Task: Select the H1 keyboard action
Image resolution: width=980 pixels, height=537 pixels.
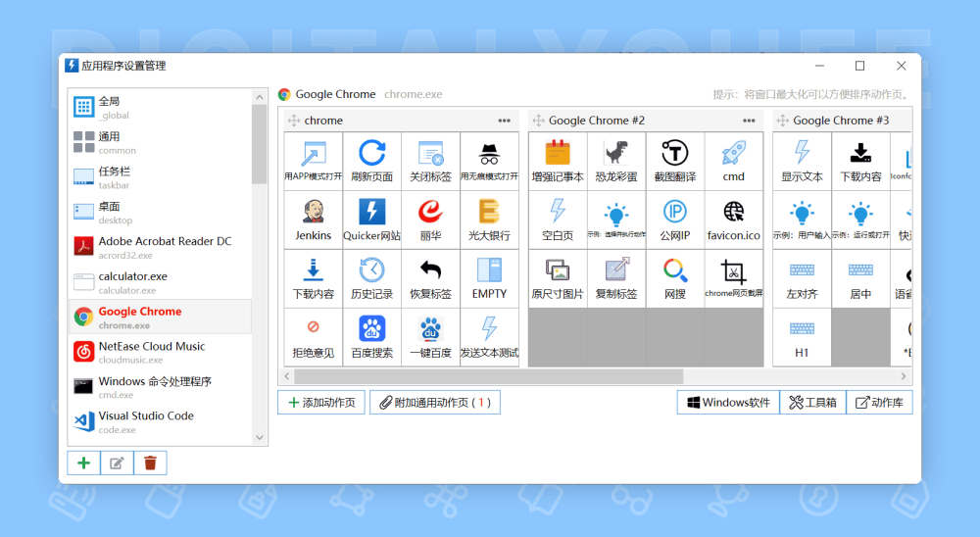Action: pyautogui.click(x=802, y=337)
